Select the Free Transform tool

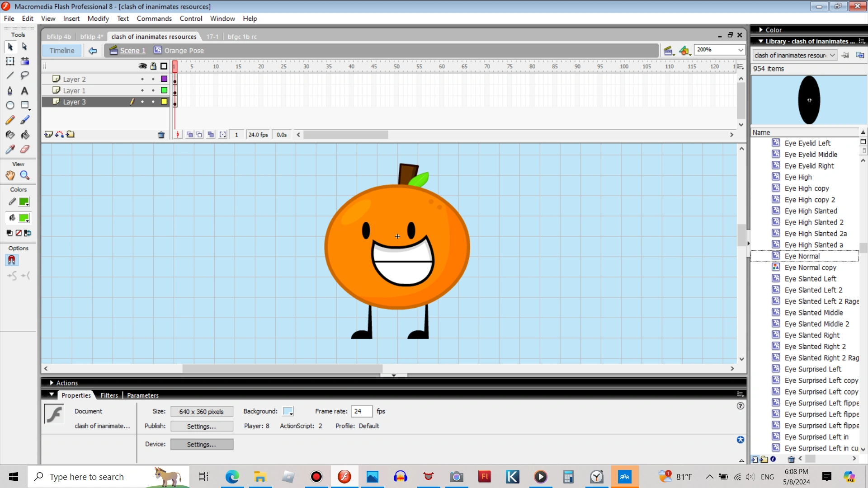point(10,61)
